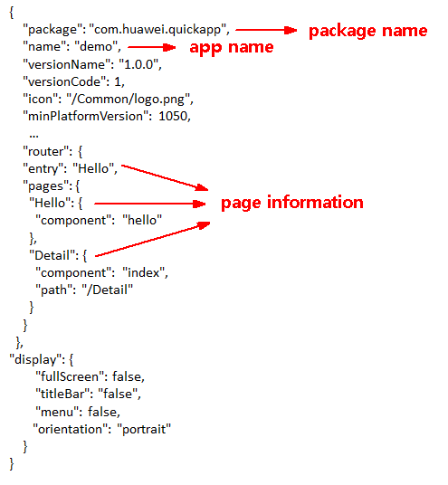Select the "fullScreen": false line
The width and height of the screenshot is (448, 485).
(x=90, y=377)
